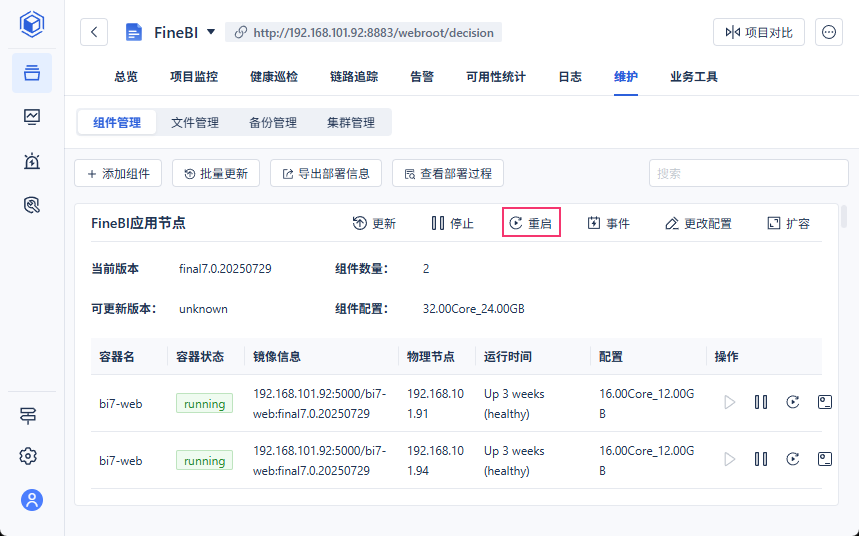Open settings gear in sidebar
859x536 pixels.
pos(28,456)
